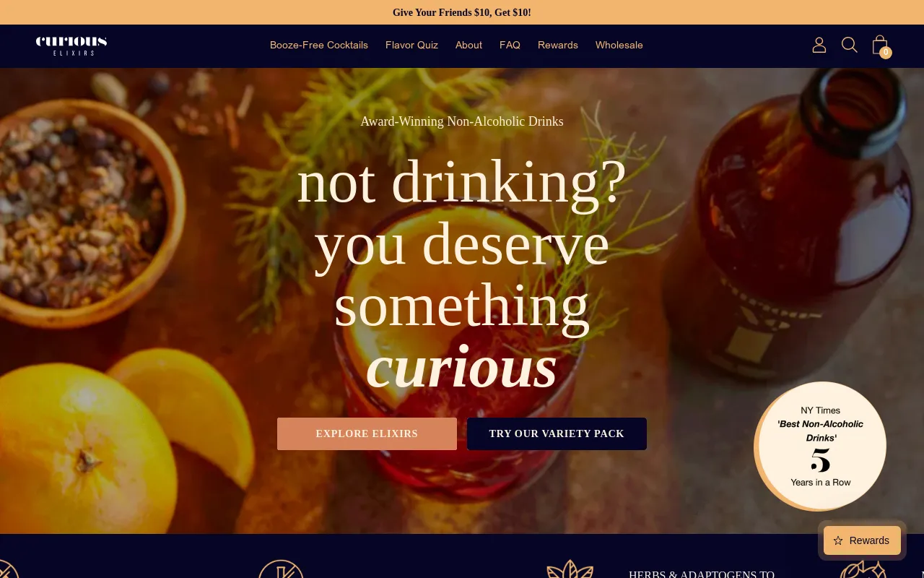Image resolution: width=924 pixels, height=578 pixels.
Task: Open the floating Rewards button
Action: [862, 540]
